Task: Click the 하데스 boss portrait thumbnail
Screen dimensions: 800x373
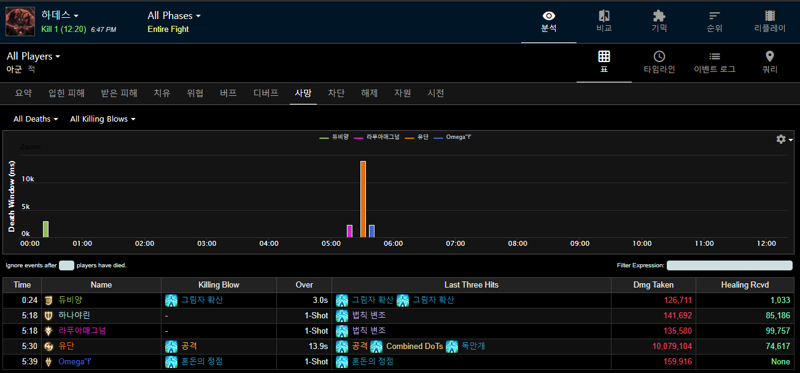Action: (x=20, y=21)
